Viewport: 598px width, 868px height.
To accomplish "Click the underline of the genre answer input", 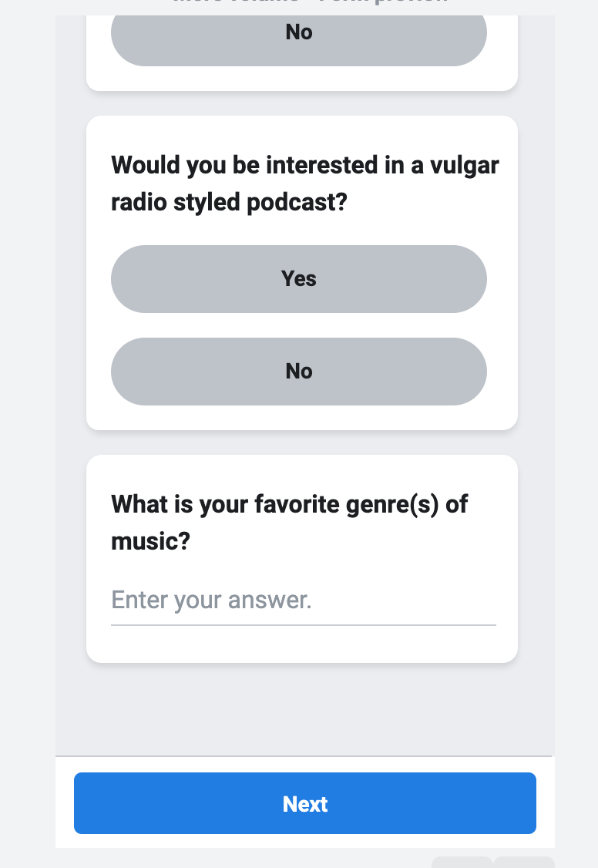I will 303,624.
